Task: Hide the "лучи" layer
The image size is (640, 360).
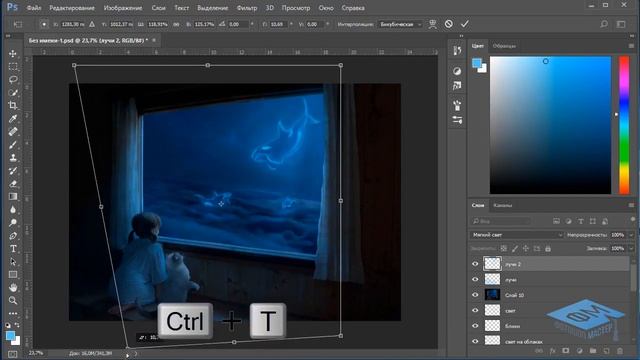Action: click(x=475, y=280)
